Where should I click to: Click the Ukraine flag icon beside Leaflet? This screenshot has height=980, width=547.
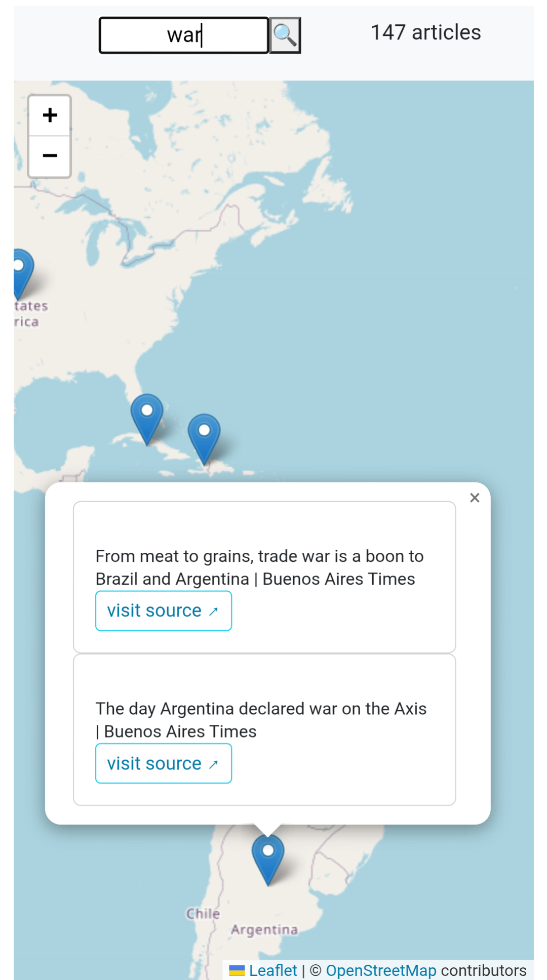tap(237, 970)
